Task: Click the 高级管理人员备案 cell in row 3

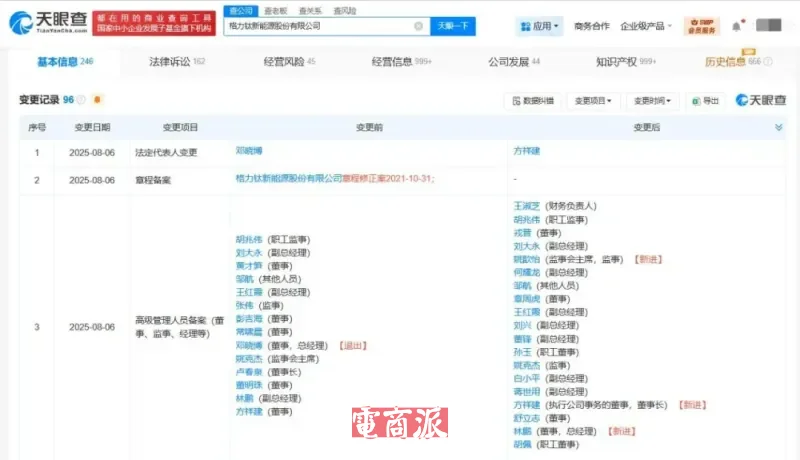Action: click(180, 327)
